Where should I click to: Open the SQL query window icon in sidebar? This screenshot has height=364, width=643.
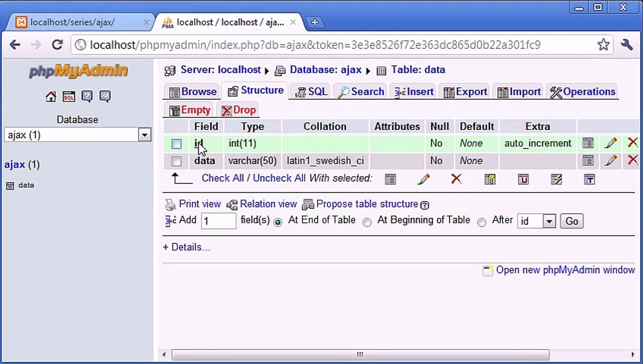coord(69,97)
